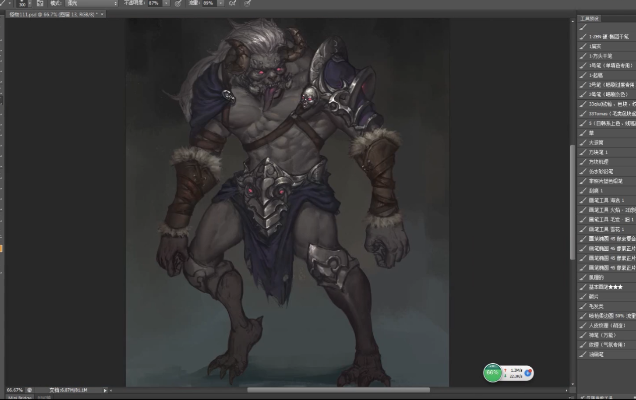Select the 1-2MN brush preset

607,37
